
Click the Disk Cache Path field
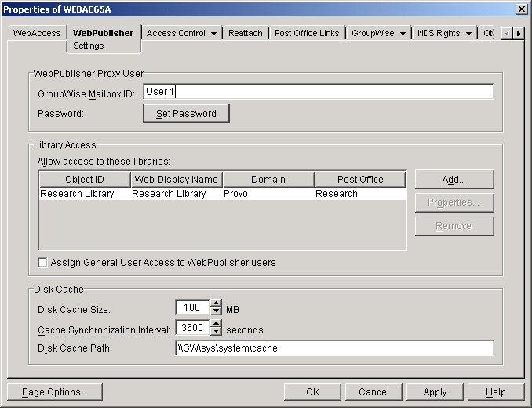334,348
